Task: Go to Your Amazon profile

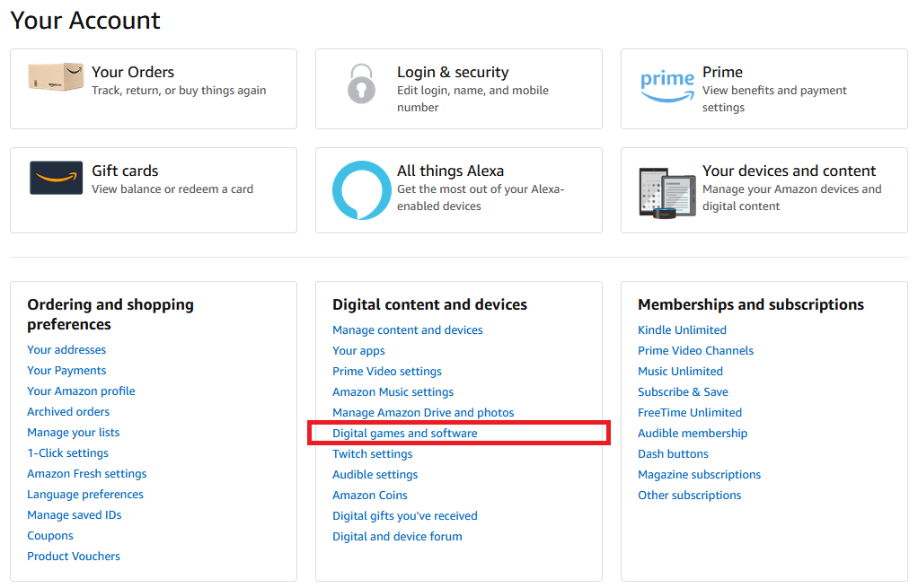Action: (x=81, y=391)
